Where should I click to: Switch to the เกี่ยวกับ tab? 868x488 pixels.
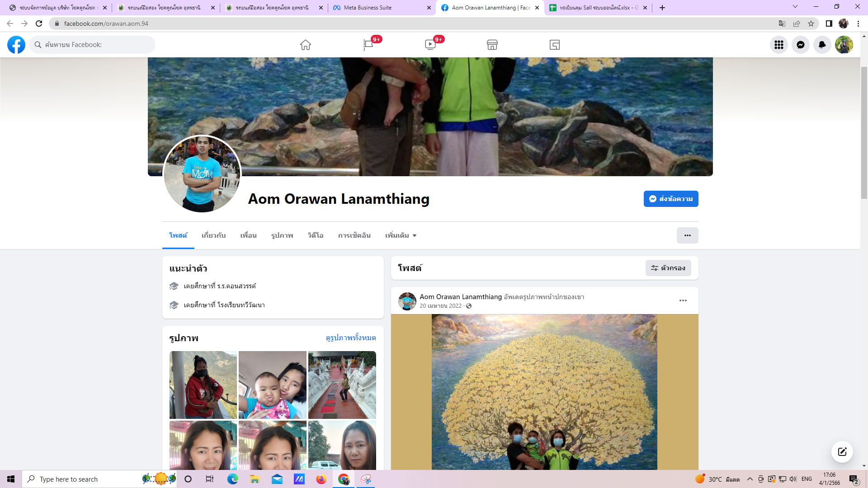pos(213,235)
